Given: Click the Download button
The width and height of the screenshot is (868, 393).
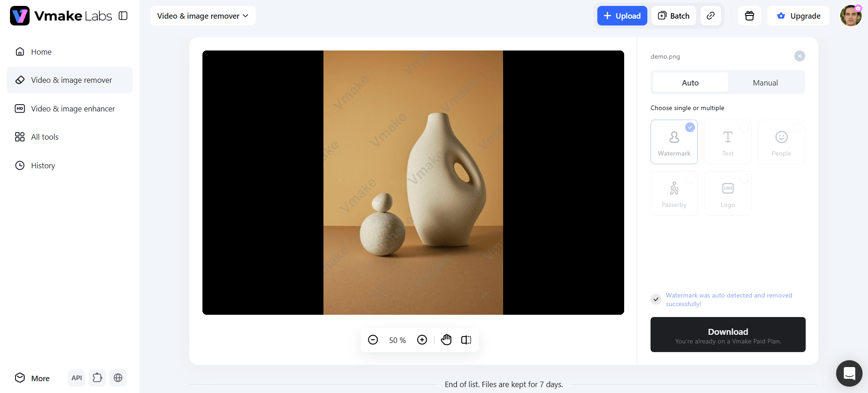Looking at the screenshot, I should click(x=728, y=335).
